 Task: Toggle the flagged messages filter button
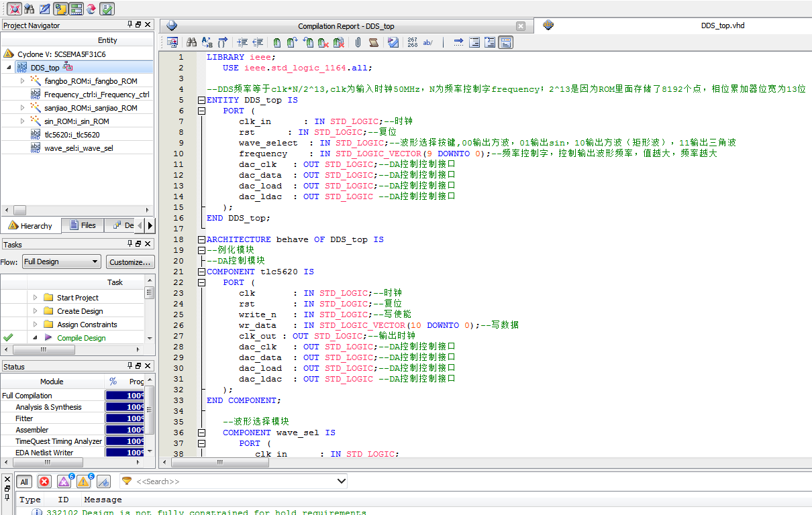103,481
